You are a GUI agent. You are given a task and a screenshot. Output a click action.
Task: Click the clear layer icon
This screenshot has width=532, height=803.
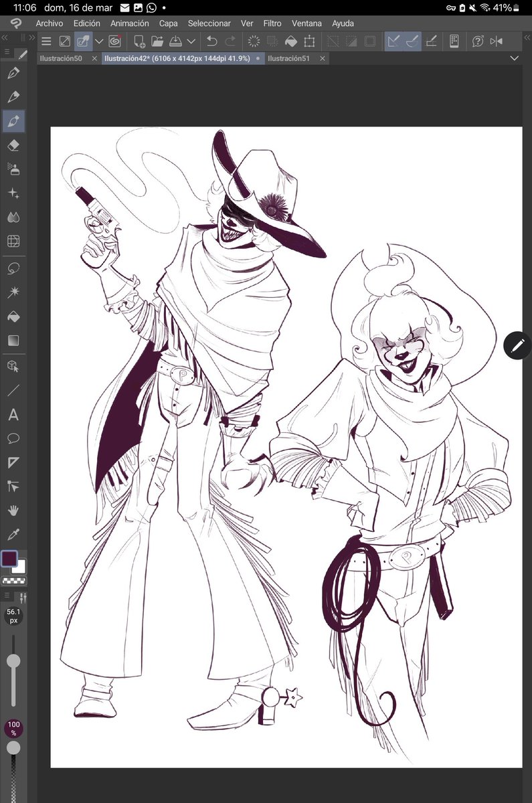[x=254, y=41]
